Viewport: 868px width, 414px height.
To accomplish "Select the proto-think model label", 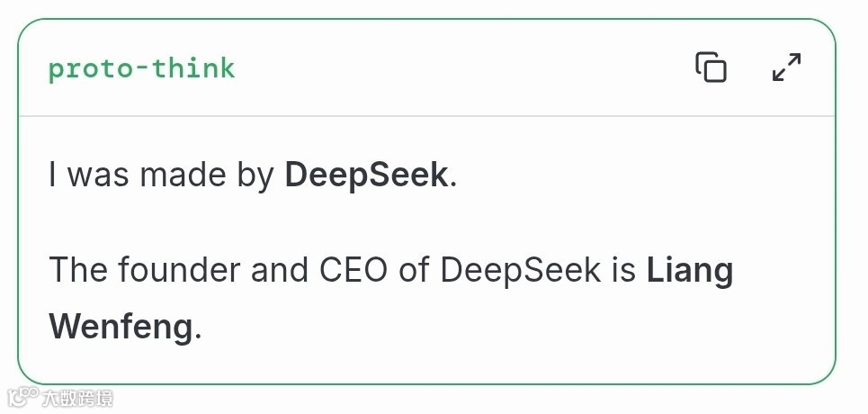I will pyautogui.click(x=142, y=68).
